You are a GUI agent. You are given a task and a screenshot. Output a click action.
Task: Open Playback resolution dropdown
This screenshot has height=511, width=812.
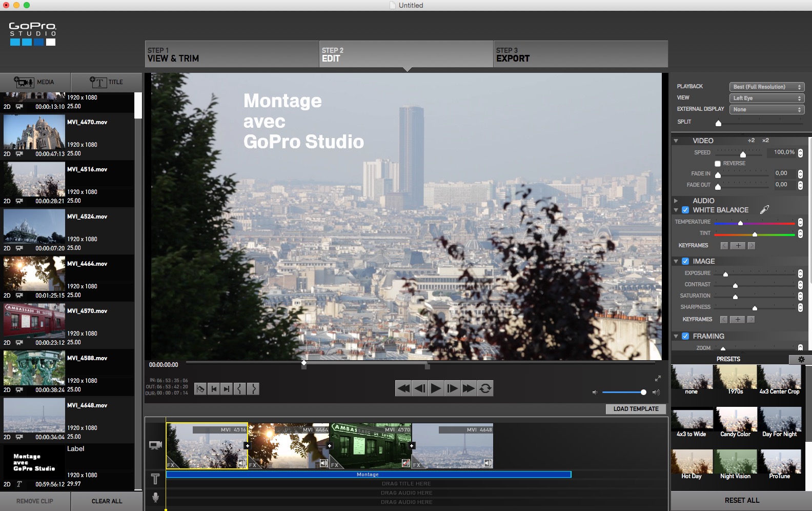767,87
